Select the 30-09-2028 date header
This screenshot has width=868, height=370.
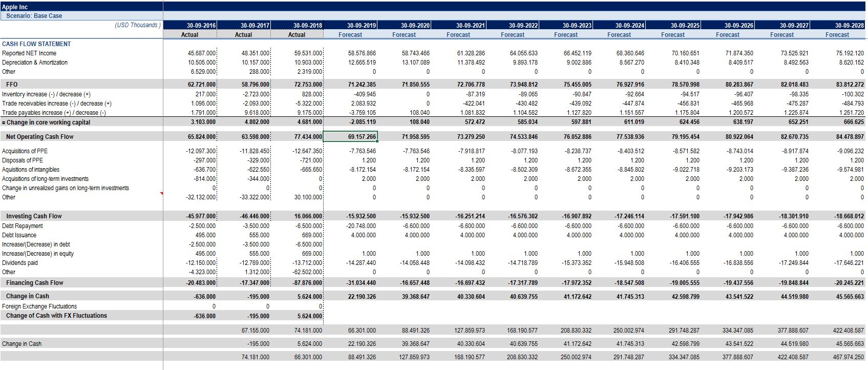(849, 25)
